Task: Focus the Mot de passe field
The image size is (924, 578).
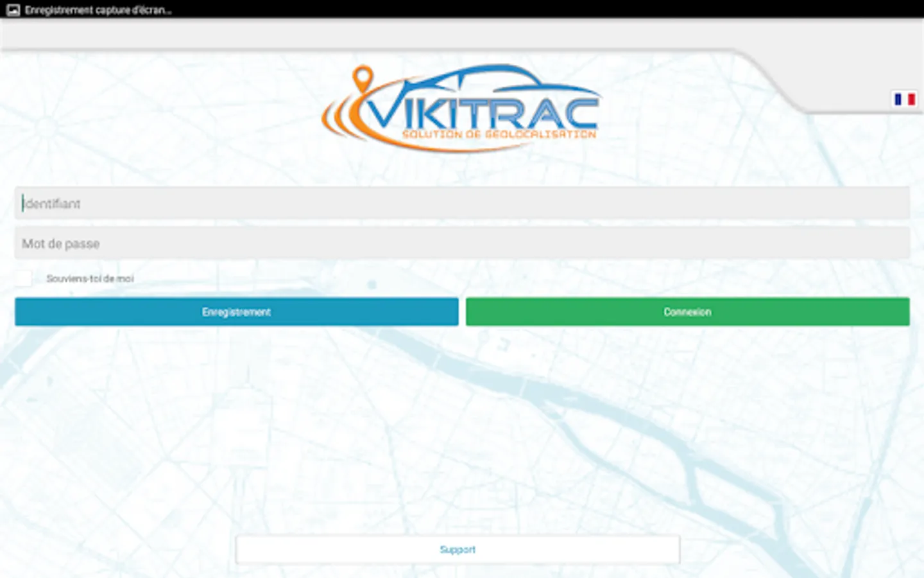Action: [x=462, y=243]
